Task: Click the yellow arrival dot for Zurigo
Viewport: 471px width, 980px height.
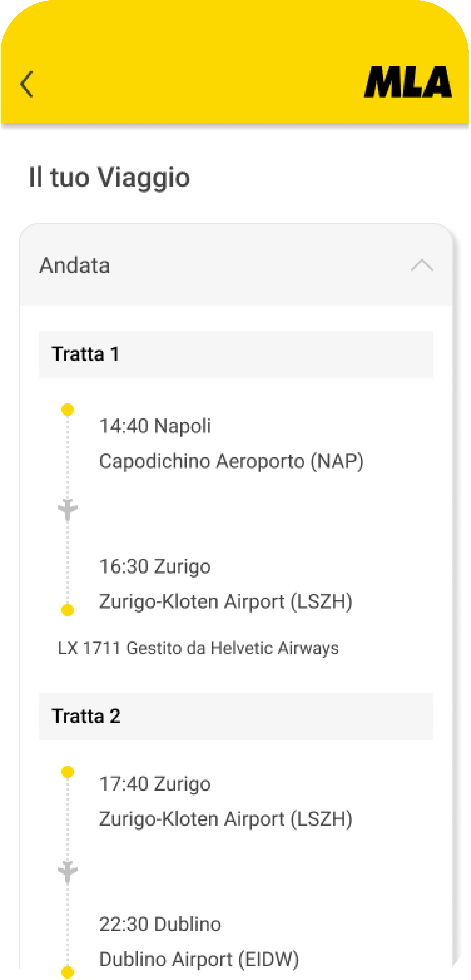Action: click(68, 610)
